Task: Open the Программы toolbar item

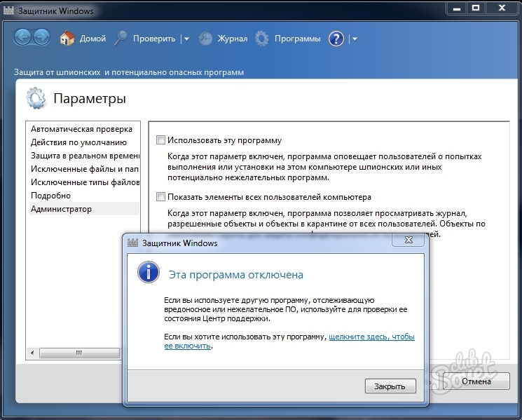Action: coord(287,39)
